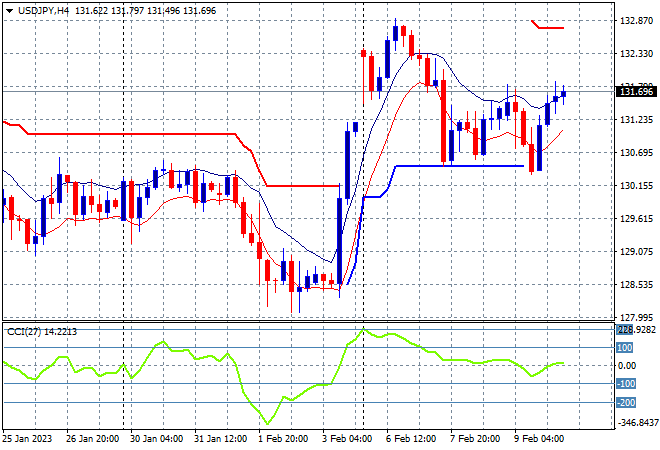
Task: Click the CCI 100 level label
Action: [x=625, y=348]
